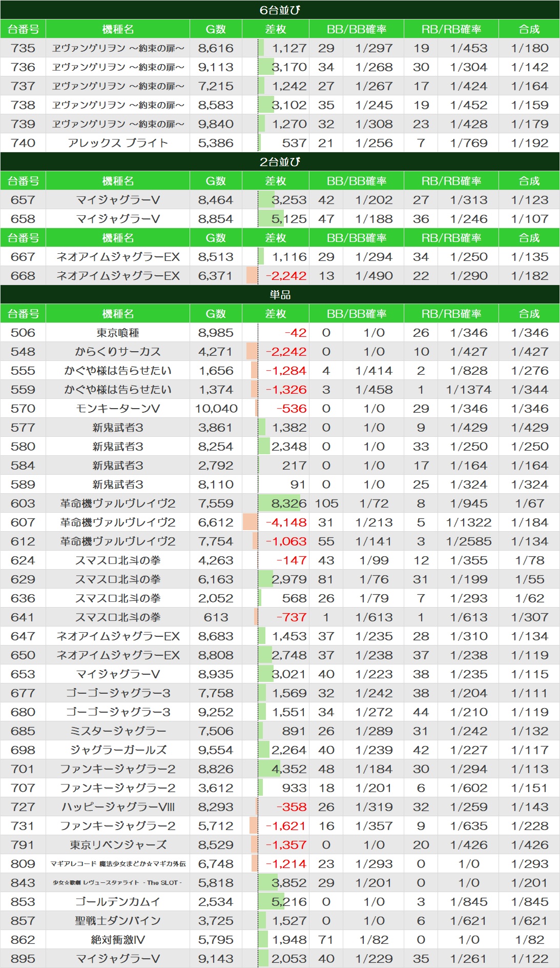This screenshot has width=560, height=968.
Task: Select 絶対衝激IV machine name
Action: pos(118,940)
